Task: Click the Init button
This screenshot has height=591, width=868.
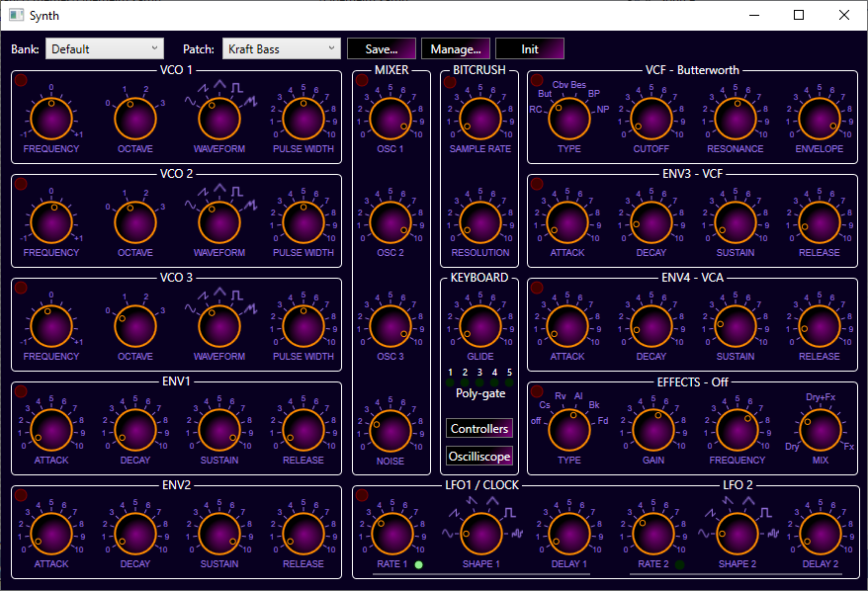Action: point(530,48)
